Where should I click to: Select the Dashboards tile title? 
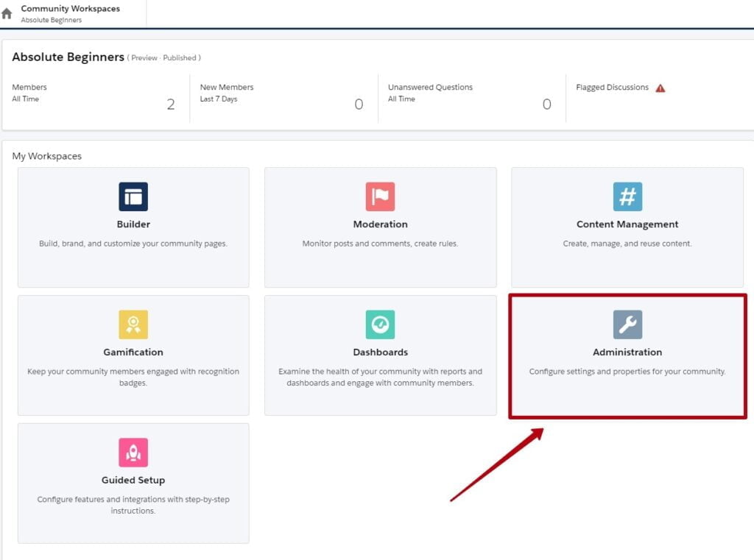380,352
